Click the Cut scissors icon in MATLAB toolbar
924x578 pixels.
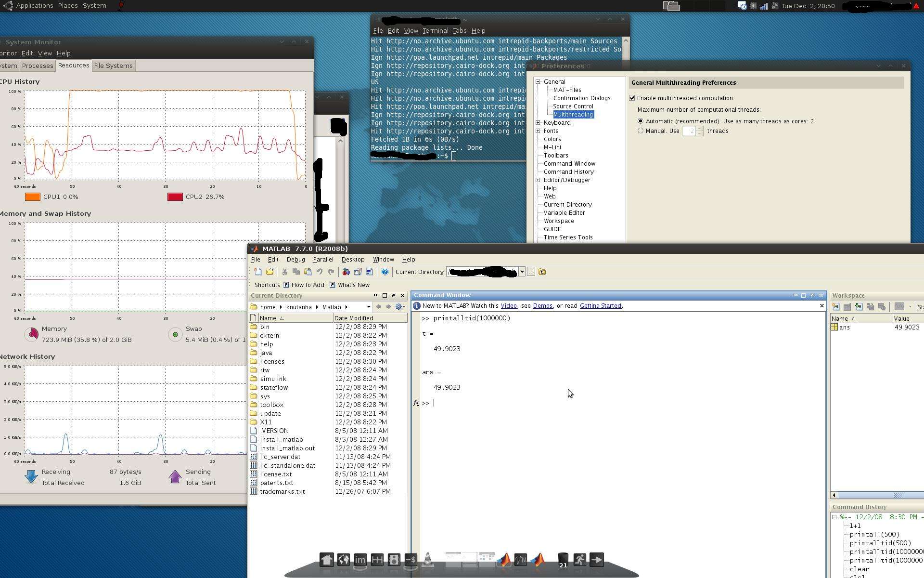pyautogui.click(x=285, y=272)
